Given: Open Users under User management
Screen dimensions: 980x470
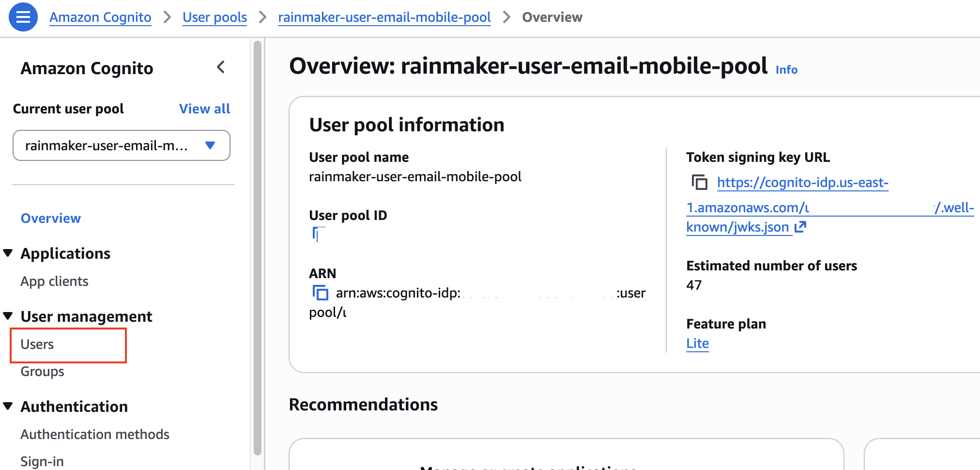Looking at the screenshot, I should pos(37,345).
